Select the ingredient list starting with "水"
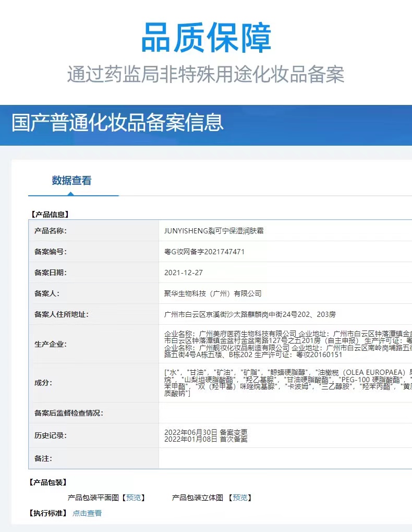 (288, 383)
